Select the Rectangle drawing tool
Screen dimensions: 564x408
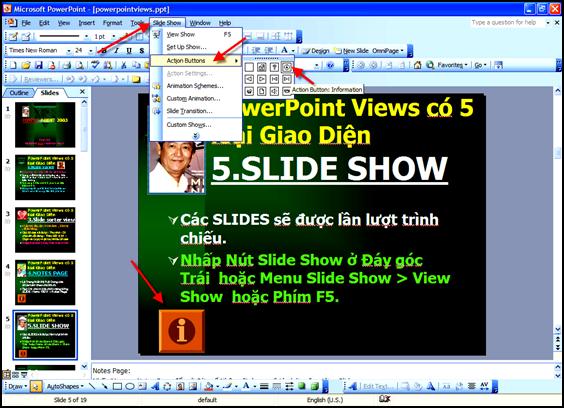[x=117, y=386]
